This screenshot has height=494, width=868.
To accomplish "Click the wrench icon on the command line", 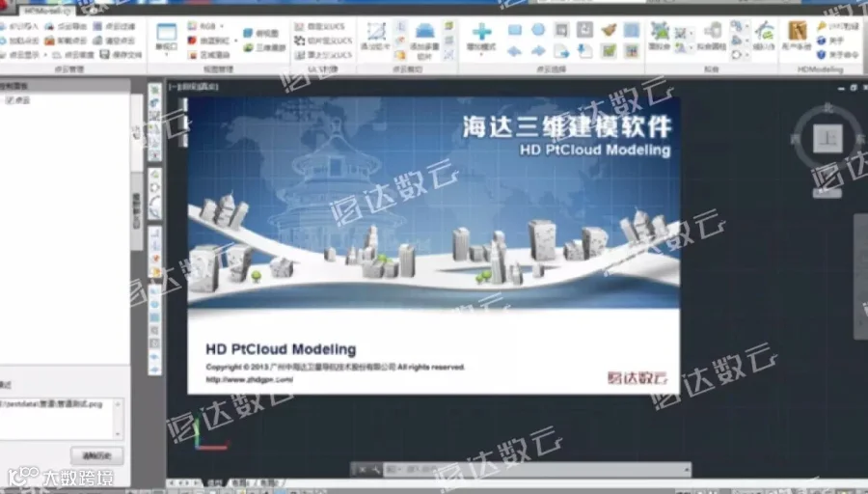I will pos(375,470).
